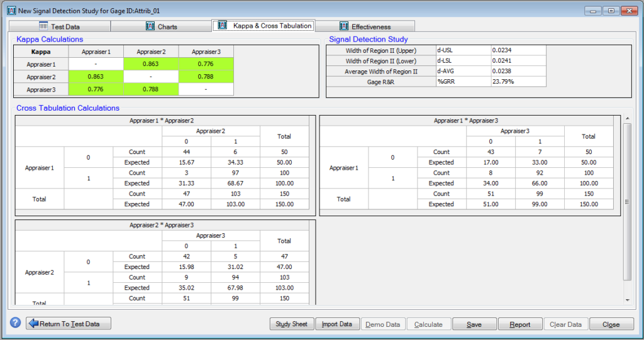Click the scrollbar down arrow in Cross Tabulation

[x=626, y=300]
